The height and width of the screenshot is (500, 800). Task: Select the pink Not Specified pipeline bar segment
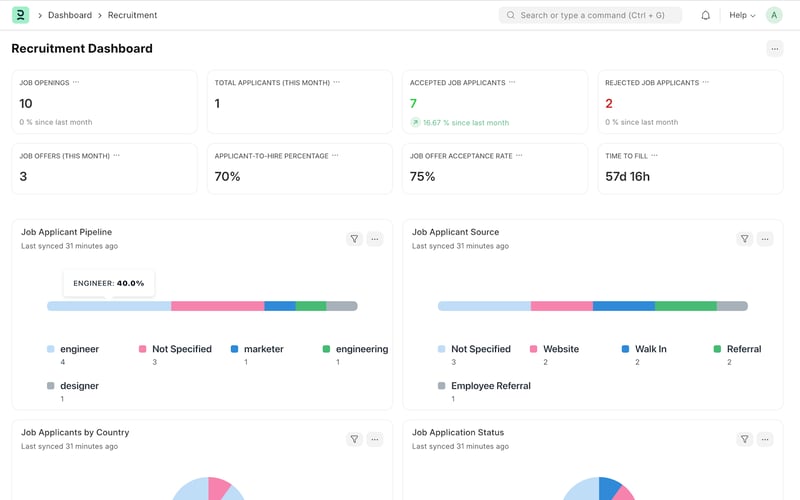pyautogui.click(x=218, y=306)
